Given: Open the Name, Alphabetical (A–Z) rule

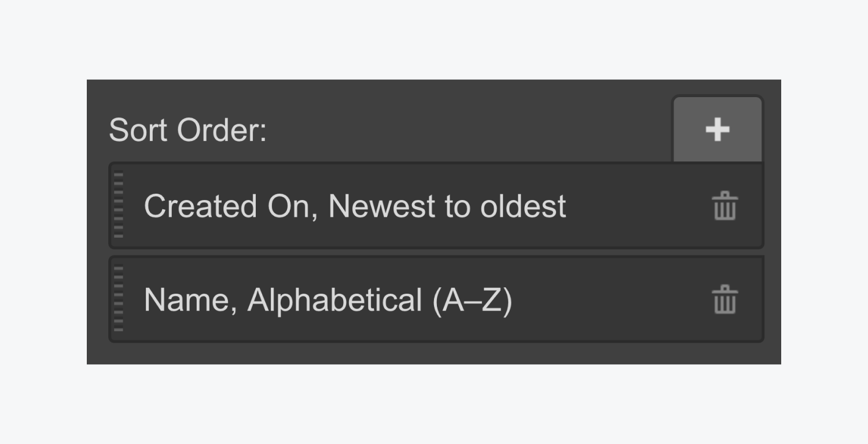Looking at the screenshot, I should click(328, 300).
